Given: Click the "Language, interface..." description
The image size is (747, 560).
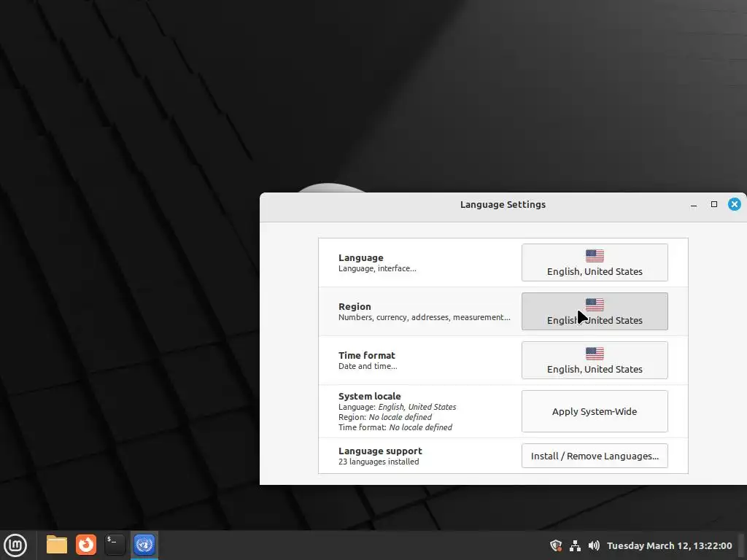Looking at the screenshot, I should click(x=377, y=268).
